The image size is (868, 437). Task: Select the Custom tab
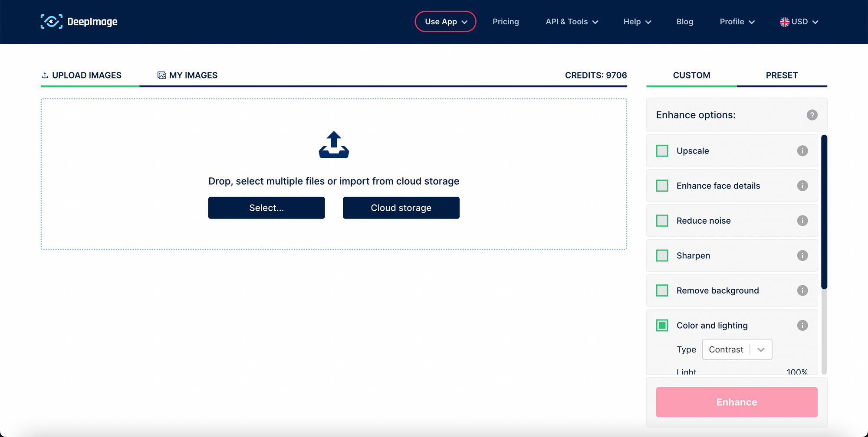point(691,75)
